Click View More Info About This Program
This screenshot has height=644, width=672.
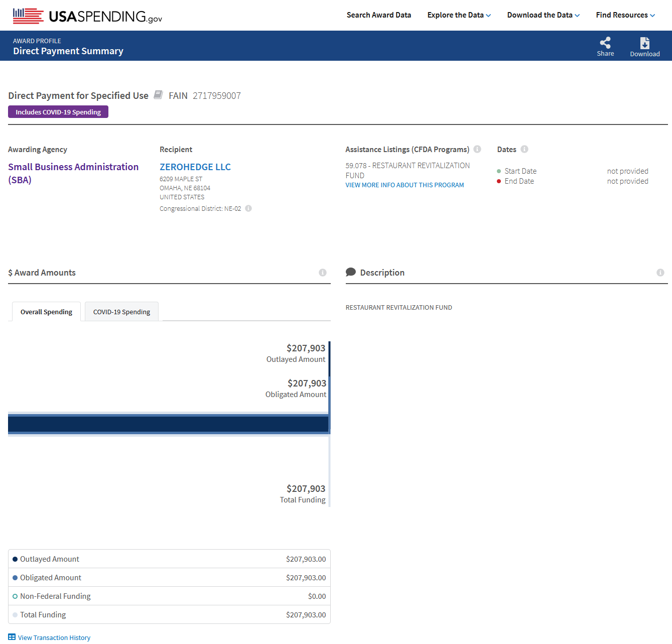click(405, 185)
